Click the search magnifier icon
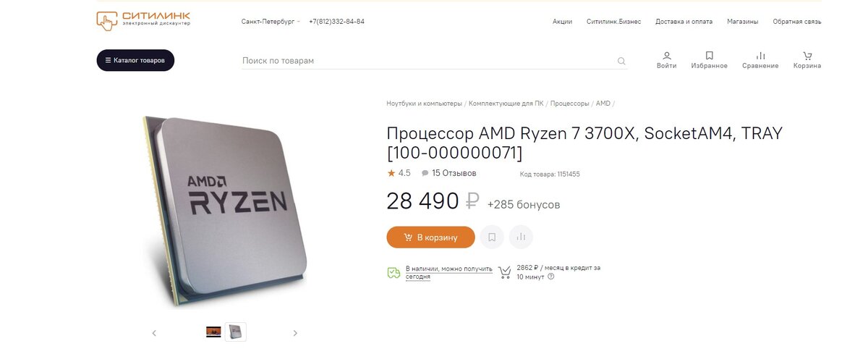This screenshot has height=362, width=868. 621,62
